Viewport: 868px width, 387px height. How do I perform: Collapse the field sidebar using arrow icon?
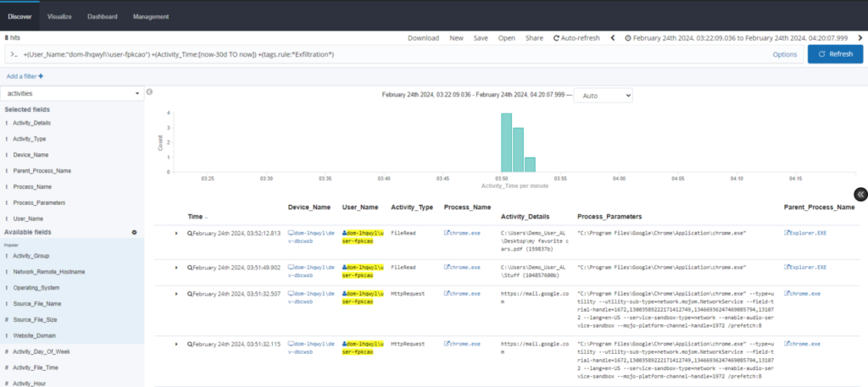pyautogui.click(x=149, y=91)
